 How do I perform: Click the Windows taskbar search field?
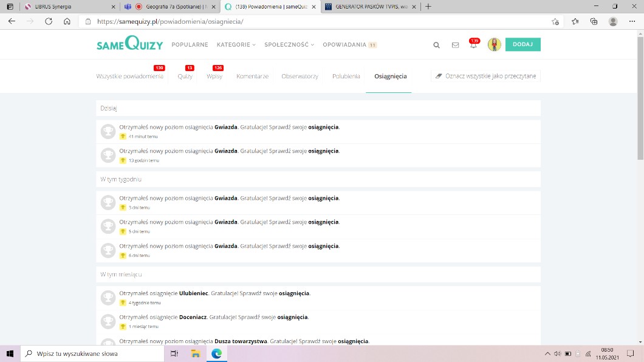(91, 353)
